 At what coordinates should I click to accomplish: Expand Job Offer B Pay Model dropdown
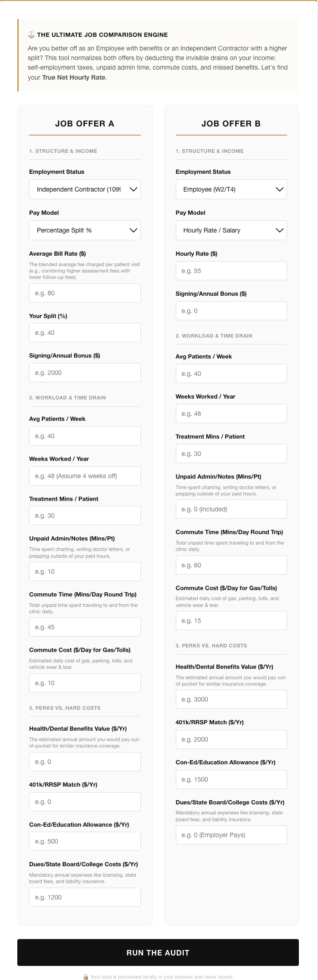coord(231,230)
